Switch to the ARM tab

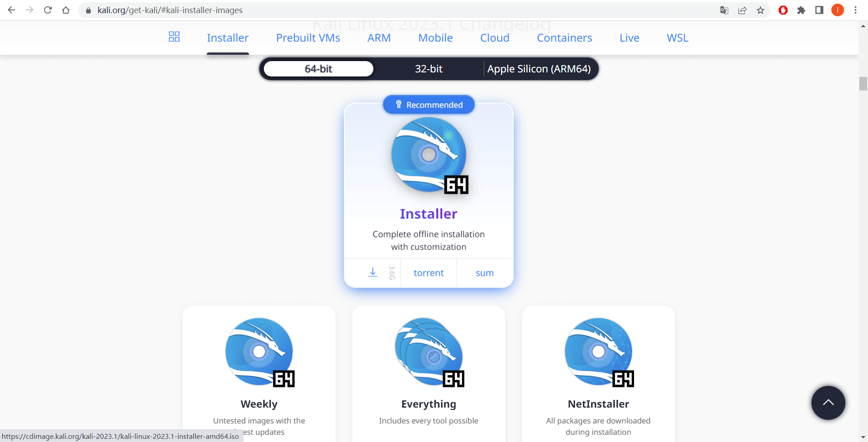pyautogui.click(x=379, y=38)
